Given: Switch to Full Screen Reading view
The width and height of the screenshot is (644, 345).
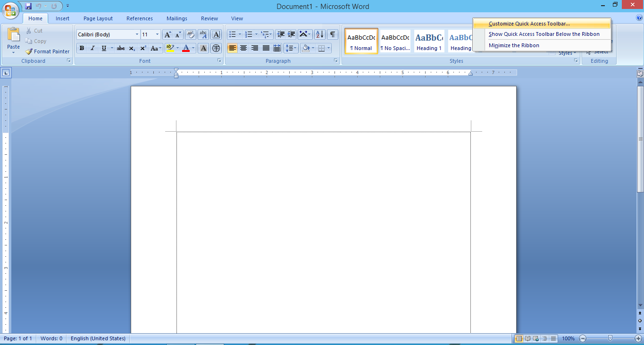Looking at the screenshot, I should coord(527,338).
